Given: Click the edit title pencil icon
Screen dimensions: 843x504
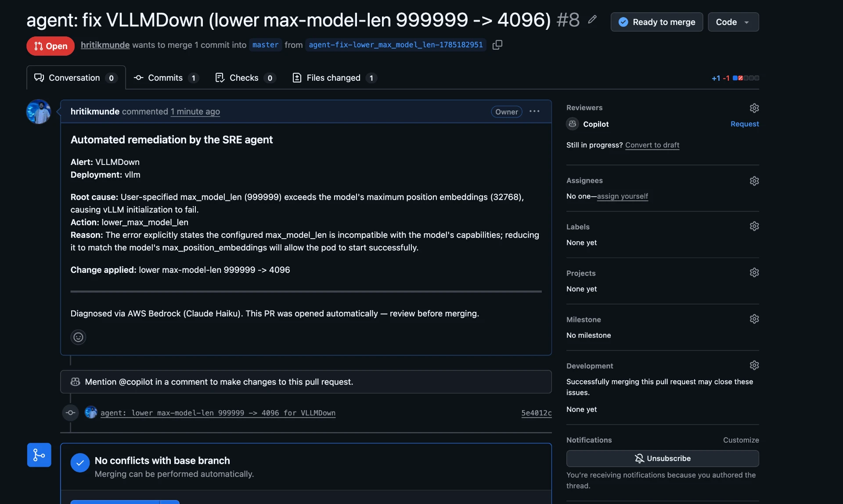Looking at the screenshot, I should [x=592, y=19].
